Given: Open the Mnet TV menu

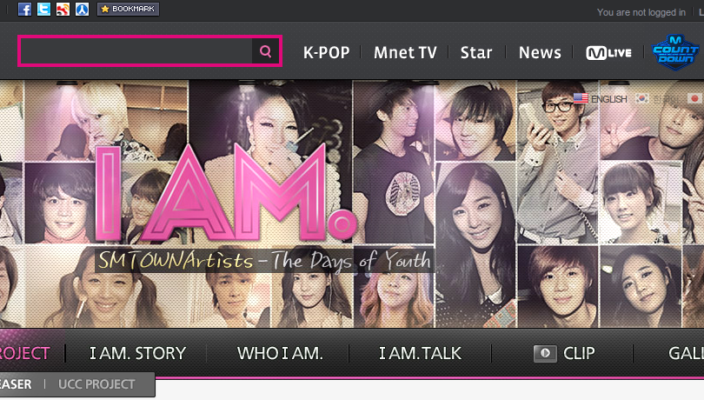Looking at the screenshot, I should coord(405,53).
